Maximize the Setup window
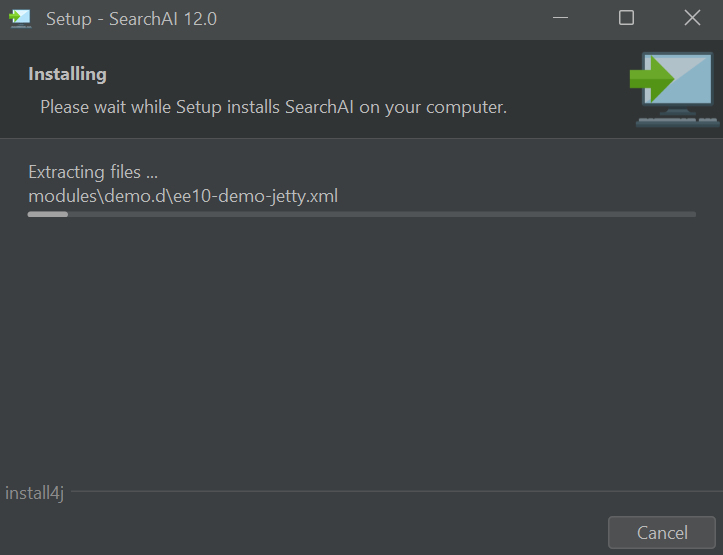 coord(626,18)
